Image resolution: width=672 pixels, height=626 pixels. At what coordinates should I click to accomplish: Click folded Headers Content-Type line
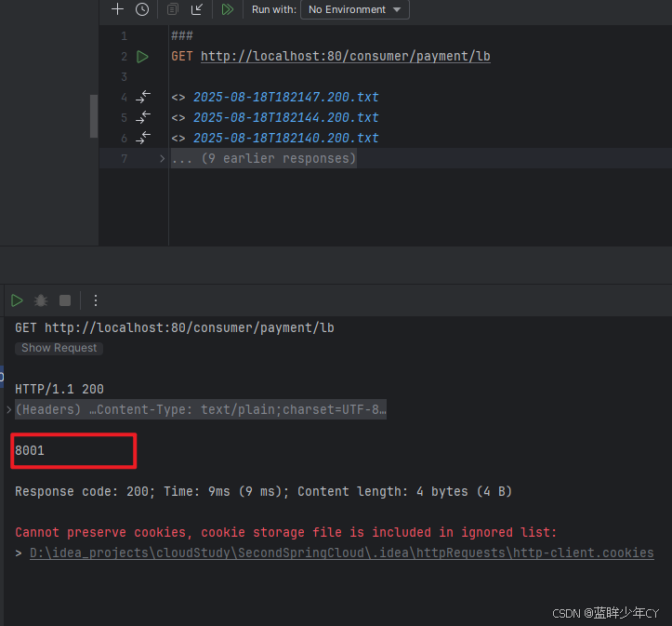[201, 409]
